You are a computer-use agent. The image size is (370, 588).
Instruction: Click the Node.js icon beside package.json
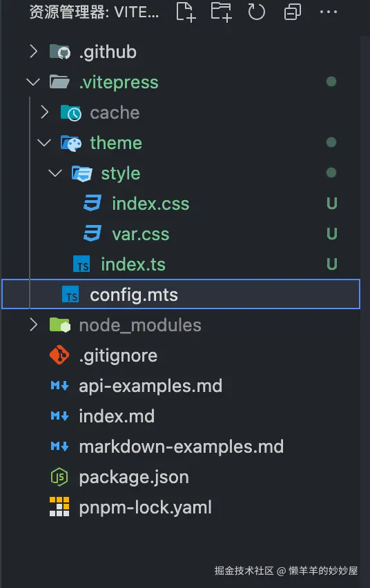coord(59,477)
